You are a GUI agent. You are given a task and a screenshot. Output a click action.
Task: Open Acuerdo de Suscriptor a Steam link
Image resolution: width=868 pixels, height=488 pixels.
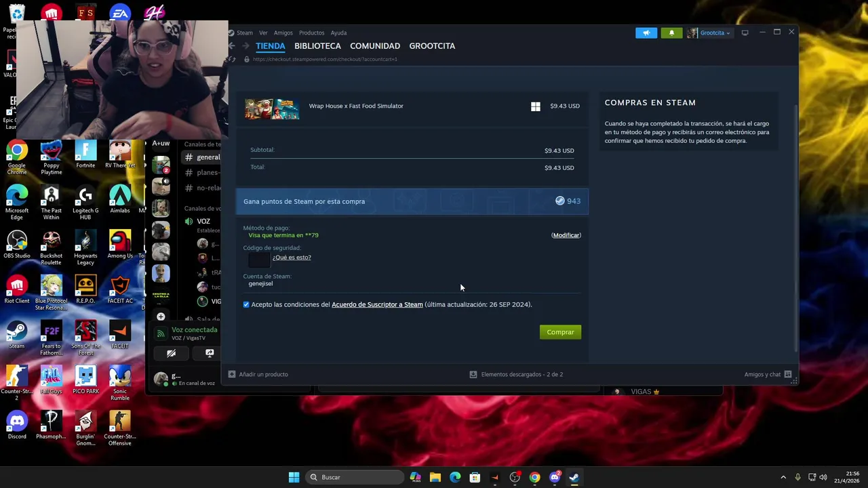point(377,305)
